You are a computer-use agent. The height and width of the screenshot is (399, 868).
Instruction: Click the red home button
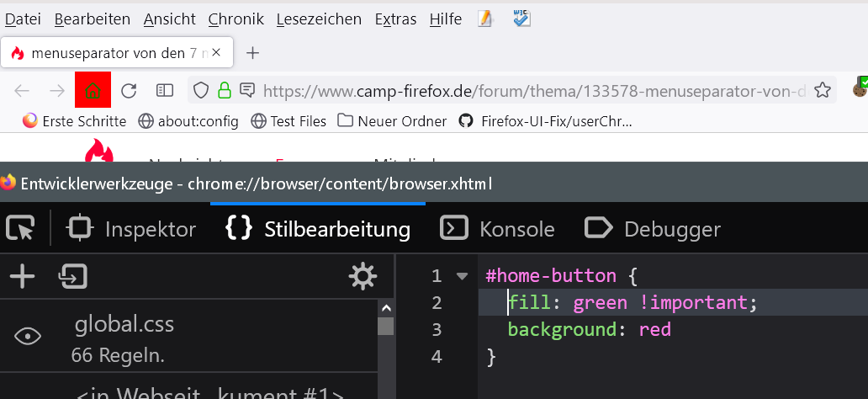(93, 90)
